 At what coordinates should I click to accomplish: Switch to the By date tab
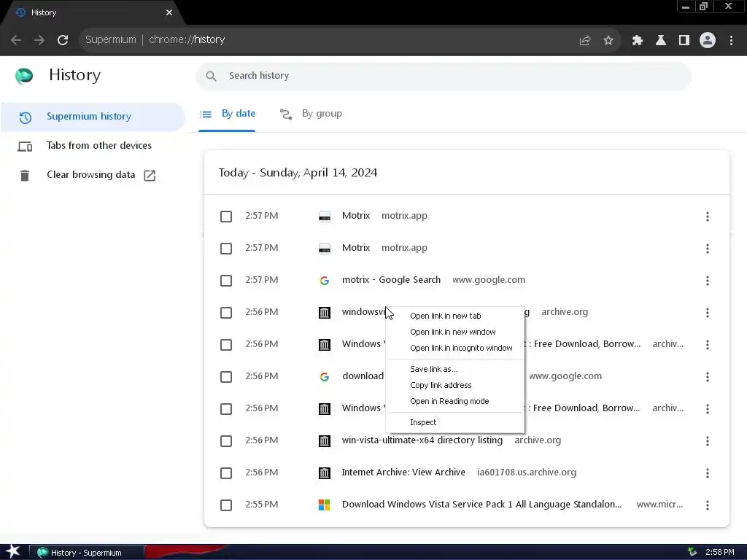228,114
